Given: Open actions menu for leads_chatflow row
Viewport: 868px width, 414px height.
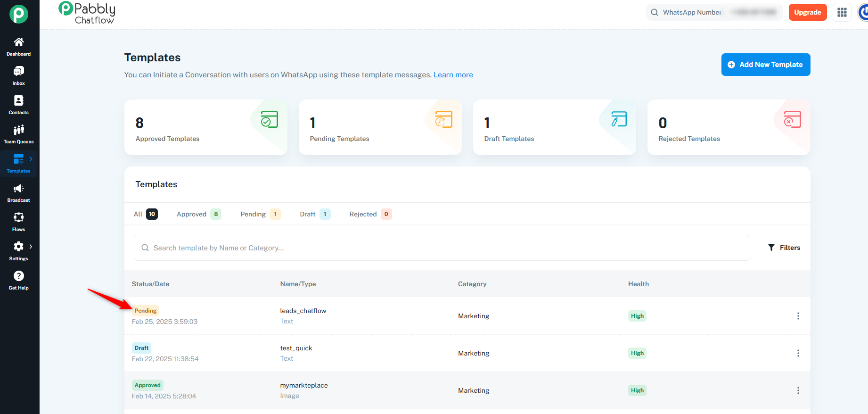Looking at the screenshot, I should [x=798, y=316].
